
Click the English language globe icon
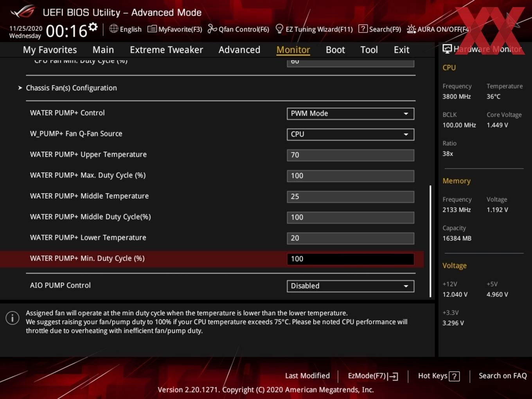[x=113, y=29]
